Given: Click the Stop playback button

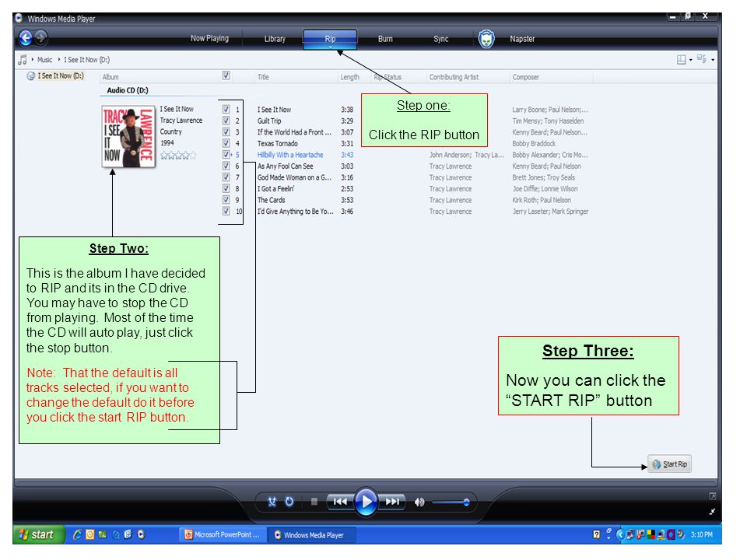Looking at the screenshot, I should click(314, 502).
